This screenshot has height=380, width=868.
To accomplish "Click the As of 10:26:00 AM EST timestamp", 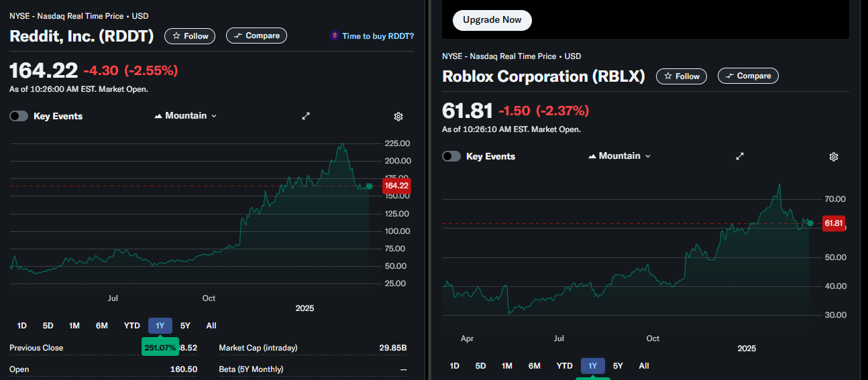I will point(79,89).
